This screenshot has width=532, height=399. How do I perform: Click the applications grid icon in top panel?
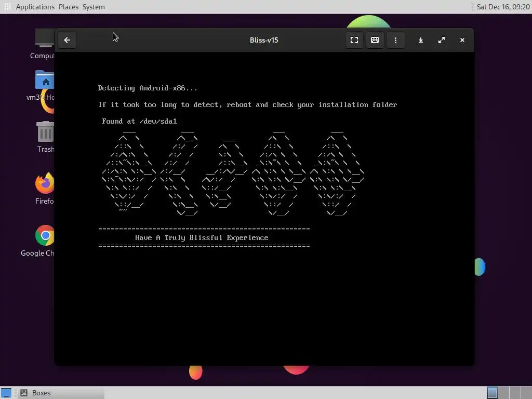[7, 7]
